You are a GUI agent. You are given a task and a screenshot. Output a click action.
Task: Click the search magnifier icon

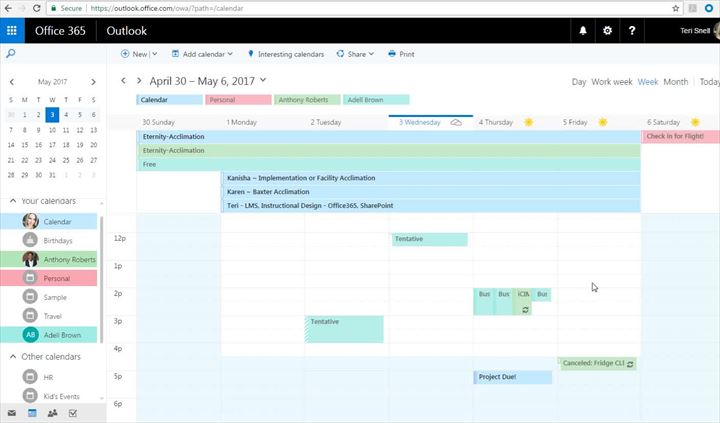pyautogui.click(x=10, y=54)
